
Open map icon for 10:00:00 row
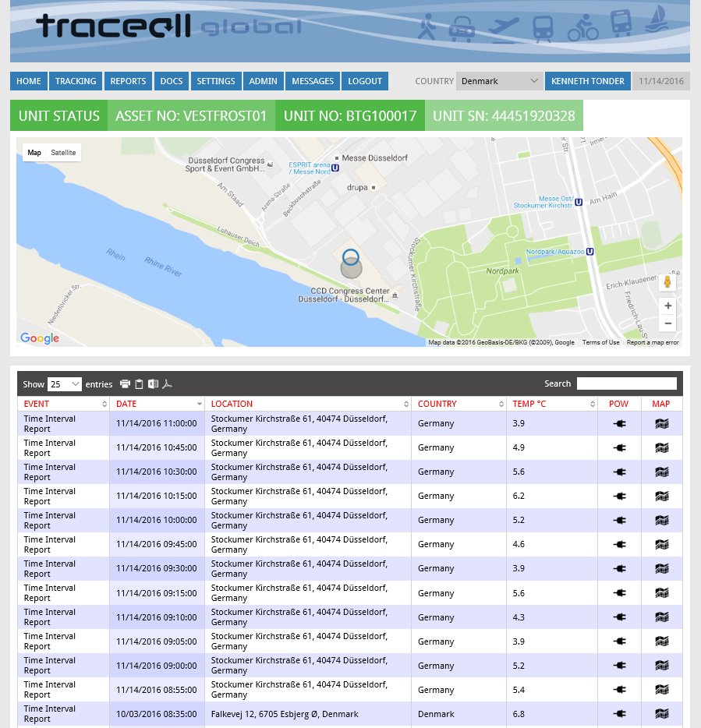click(661, 520)
